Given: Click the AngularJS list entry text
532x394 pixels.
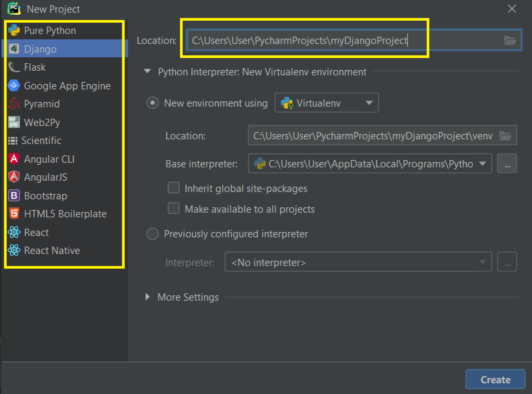Looking at the screenshot, I should 45,177.
